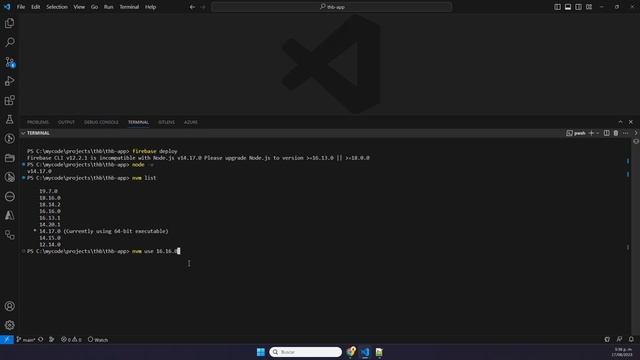Close the bottom panel

pyautogui.click(x=631, y=122)
